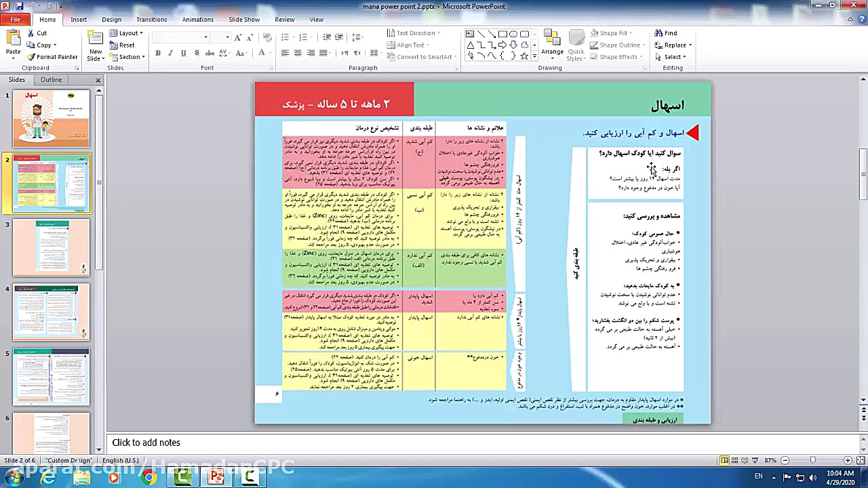Toggle text Shadow formatting

(197, 53)
